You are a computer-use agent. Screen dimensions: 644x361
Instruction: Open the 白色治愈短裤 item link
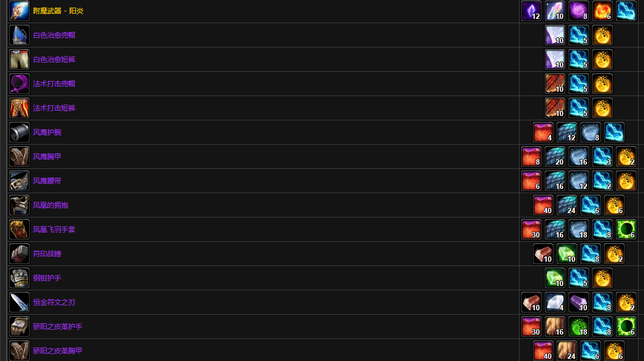(x=54, y=59)
